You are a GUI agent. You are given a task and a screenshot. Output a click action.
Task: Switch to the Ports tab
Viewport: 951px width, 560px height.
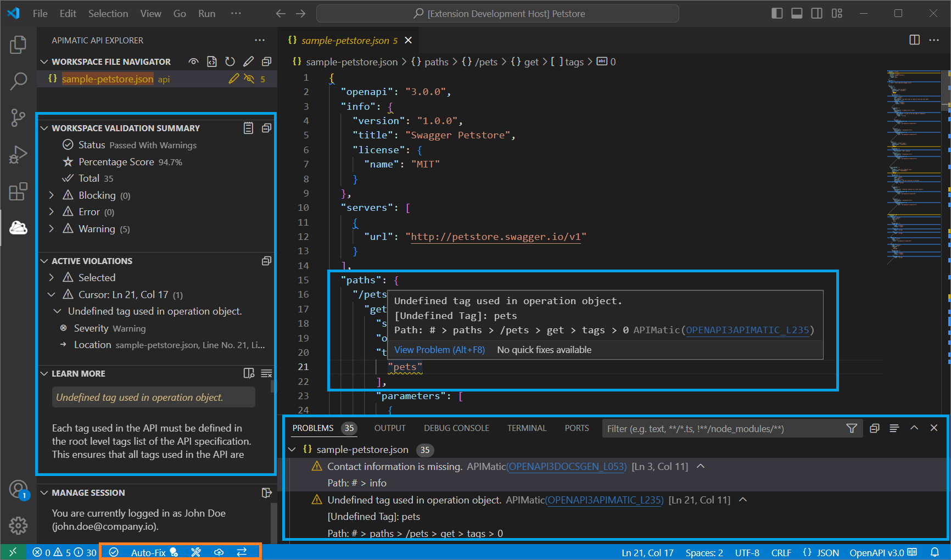[x=577, y=428]
